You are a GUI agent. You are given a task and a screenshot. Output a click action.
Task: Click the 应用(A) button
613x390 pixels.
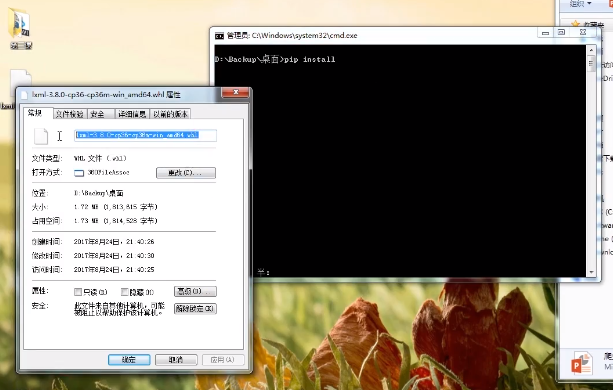(223, 360)
